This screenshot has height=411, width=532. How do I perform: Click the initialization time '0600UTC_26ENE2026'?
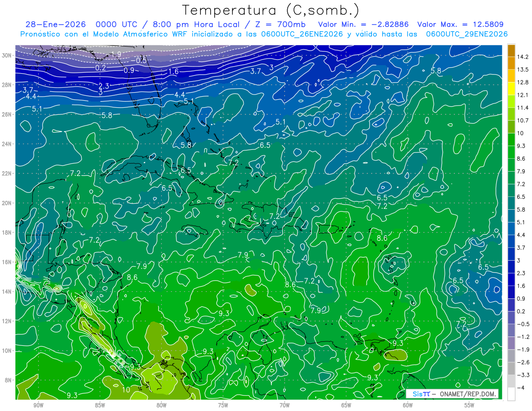(x=302, y=34)
